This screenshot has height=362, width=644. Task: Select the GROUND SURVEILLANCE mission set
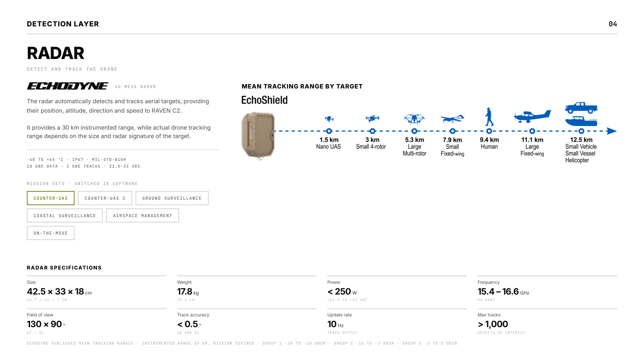pyautogui.click(x=172, y=198)
